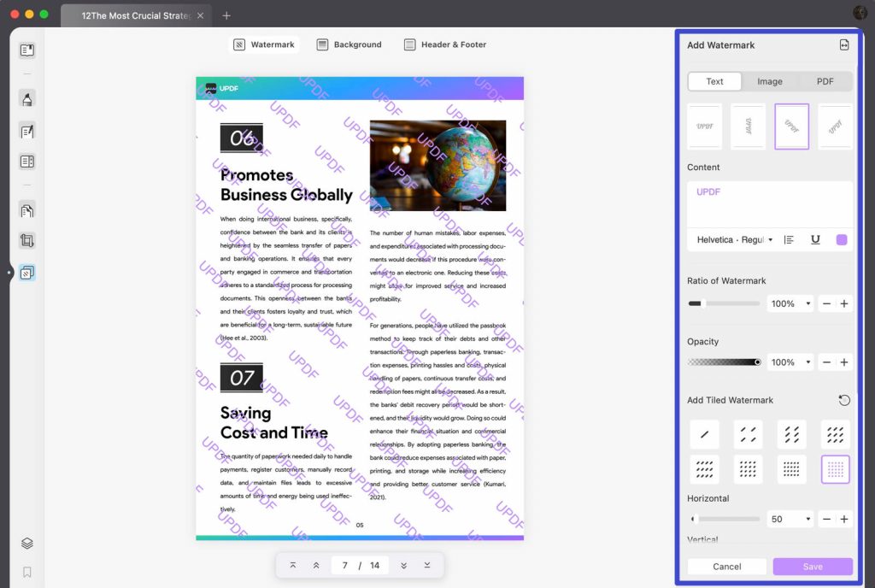Open the Reader mode sidebar icon
Image resolution: width=875 pixels, height=588 pixels.
tap(26, 50)
